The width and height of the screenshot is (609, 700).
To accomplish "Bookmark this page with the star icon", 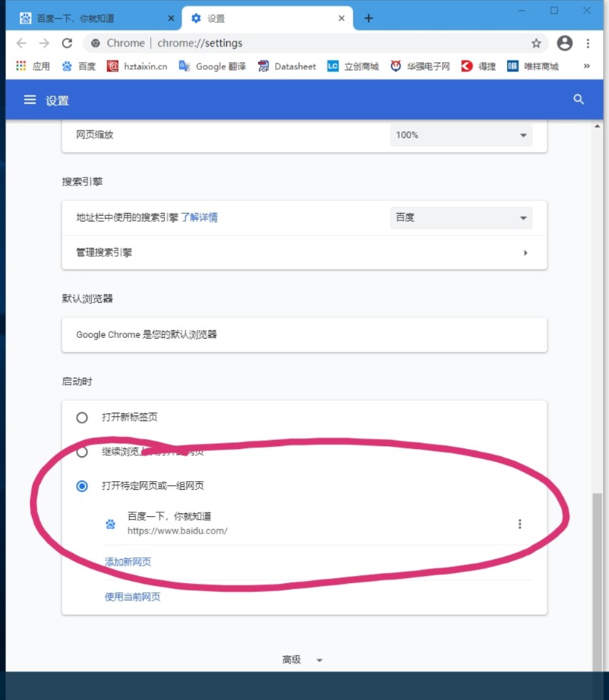I will (536, 43).
